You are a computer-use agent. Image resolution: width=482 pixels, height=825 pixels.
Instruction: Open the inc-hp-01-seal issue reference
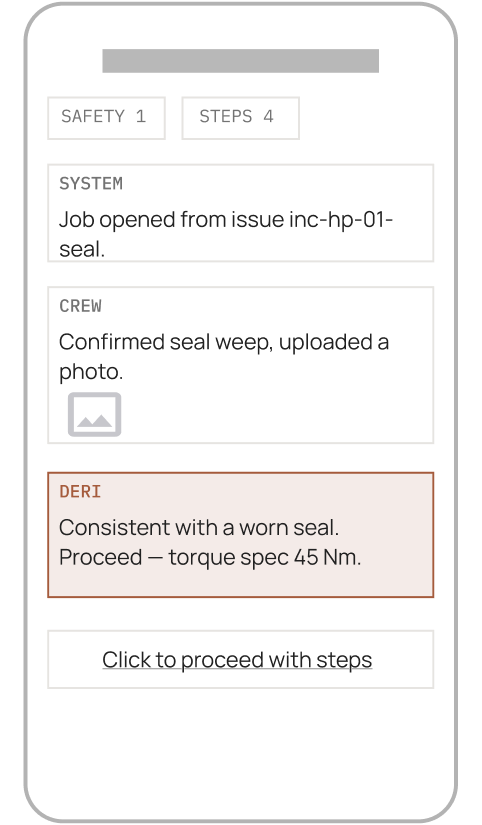(x=226, y=234)
